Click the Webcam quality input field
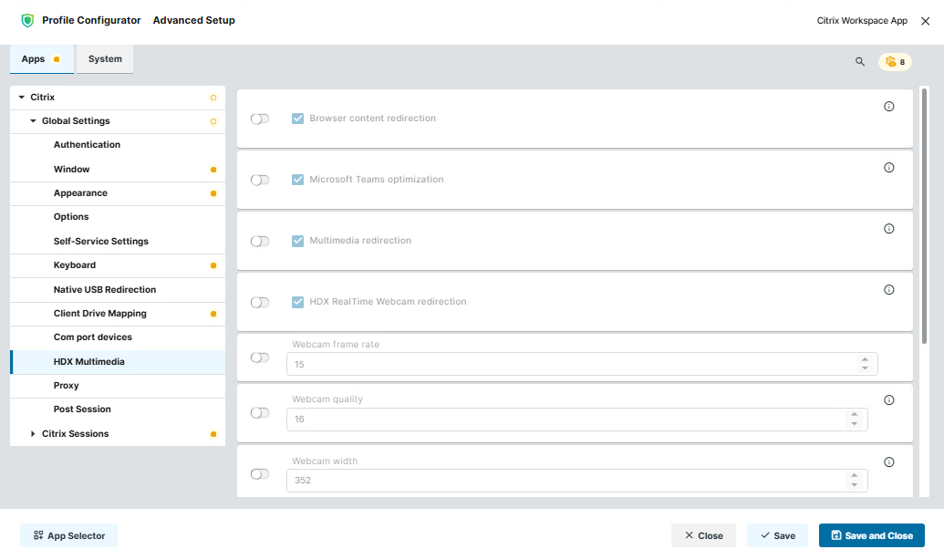944x560 pixels. pyautogui.click(x=576, y=420)
